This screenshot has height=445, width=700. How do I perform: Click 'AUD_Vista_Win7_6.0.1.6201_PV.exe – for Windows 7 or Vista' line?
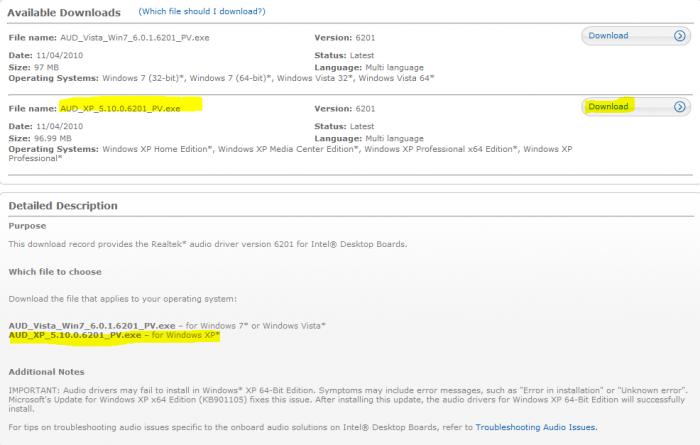pos(167,326)
